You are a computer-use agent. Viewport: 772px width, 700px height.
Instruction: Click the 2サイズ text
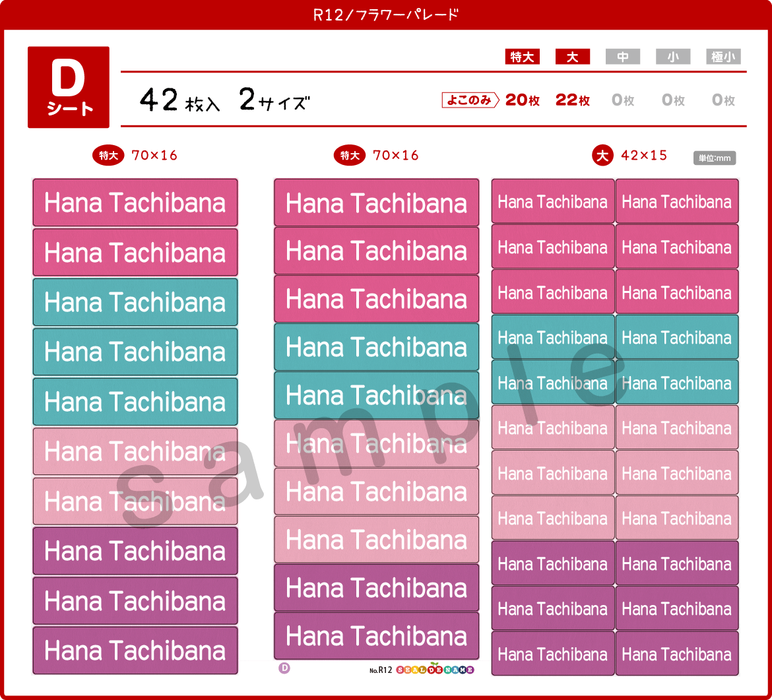coord(274,100)
